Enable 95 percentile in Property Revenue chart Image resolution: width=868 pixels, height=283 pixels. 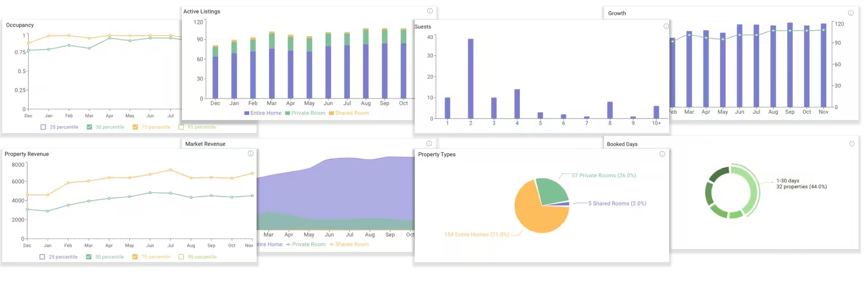tap(181, 256)
